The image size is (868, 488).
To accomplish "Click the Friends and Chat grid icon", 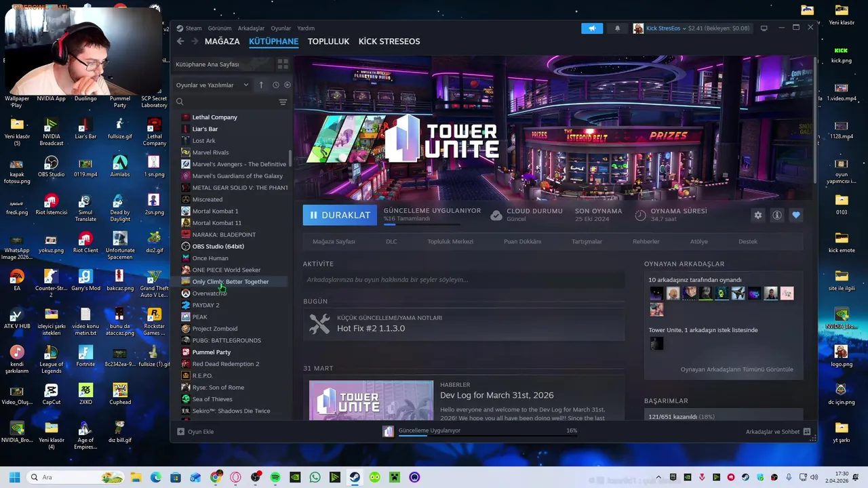I will pyautogui.click(x=807, y=432).
